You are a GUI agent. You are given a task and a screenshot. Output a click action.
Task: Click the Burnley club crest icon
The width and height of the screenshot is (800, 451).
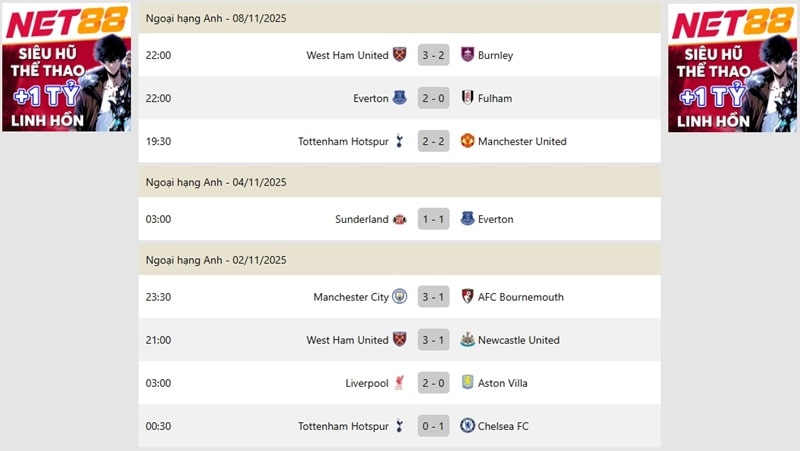pyautogui.click(x=467, y=55)
